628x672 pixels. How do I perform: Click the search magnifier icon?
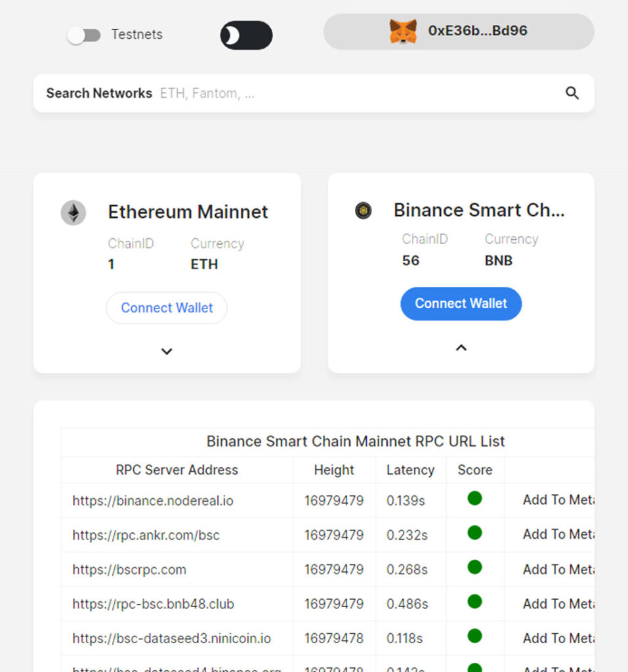click(x=572, y=93)
